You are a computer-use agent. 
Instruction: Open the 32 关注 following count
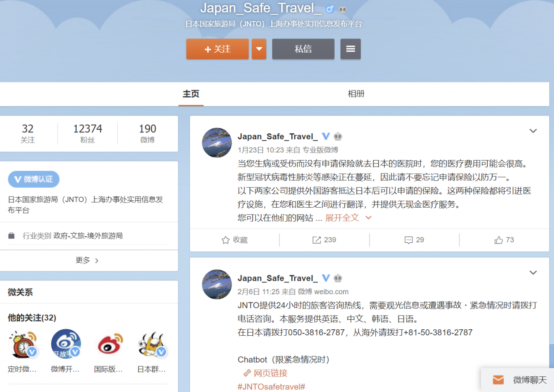[28, 134]
